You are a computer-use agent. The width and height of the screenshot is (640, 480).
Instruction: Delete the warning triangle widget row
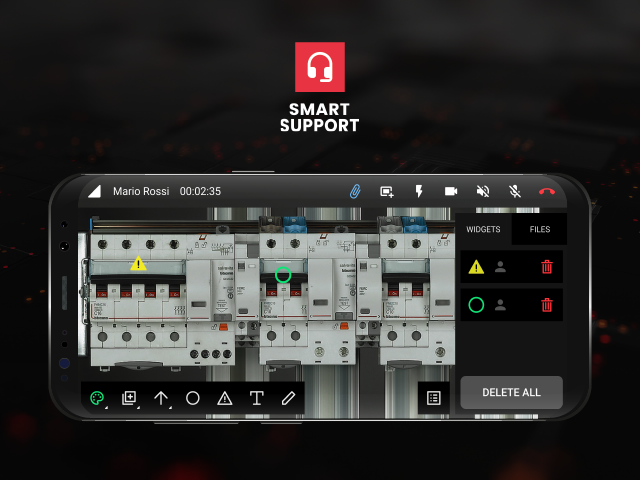coord(547,267)
